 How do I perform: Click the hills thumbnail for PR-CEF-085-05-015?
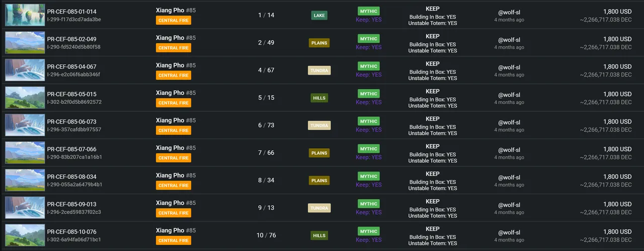(x=25, y=98)
